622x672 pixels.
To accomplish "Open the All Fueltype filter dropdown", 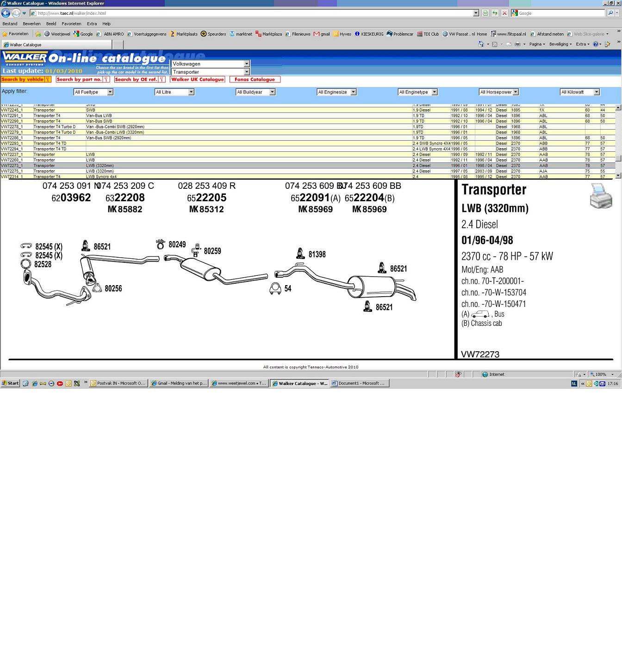I will tap(93, 92).
